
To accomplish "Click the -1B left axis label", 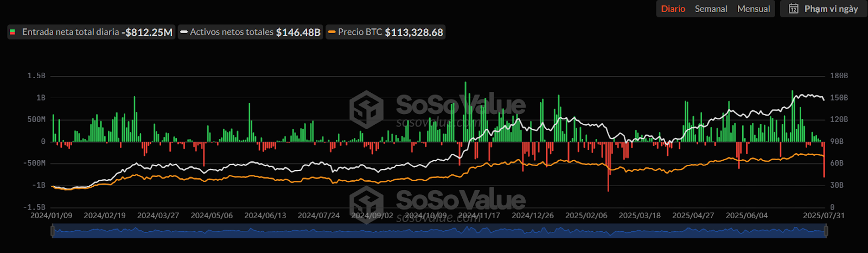I will 39,185.
